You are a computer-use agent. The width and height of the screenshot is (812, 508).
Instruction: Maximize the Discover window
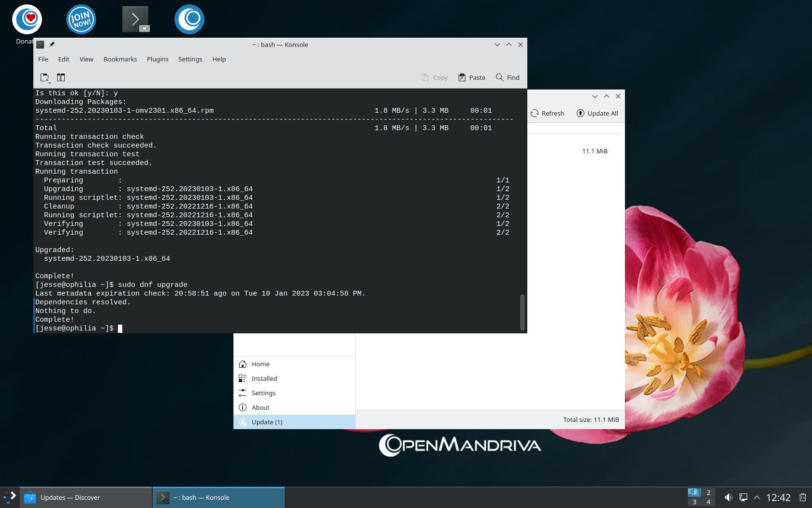pos(607,96)
